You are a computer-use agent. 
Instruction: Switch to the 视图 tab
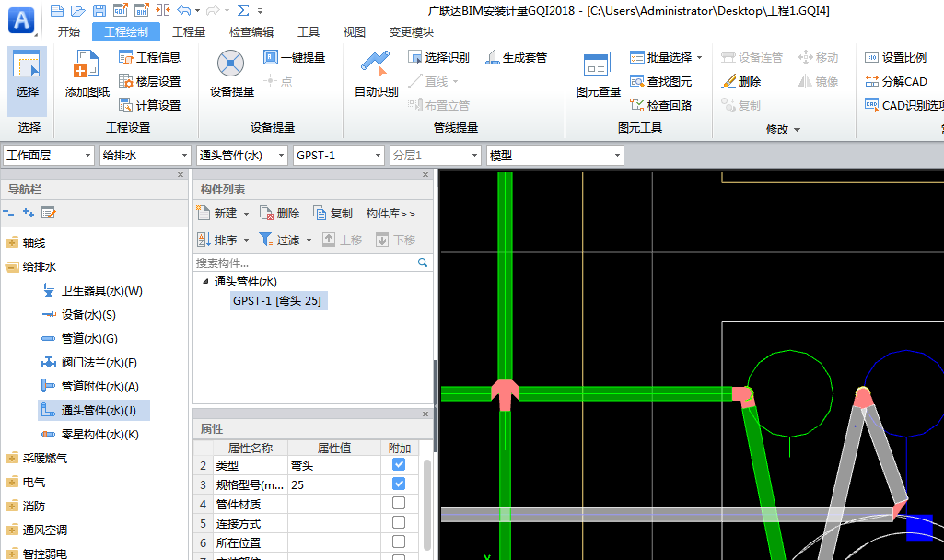click(x=354, y=32)
